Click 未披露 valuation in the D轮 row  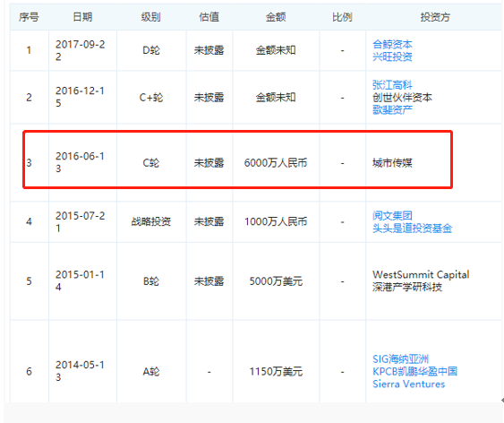(x=209, y=50)
